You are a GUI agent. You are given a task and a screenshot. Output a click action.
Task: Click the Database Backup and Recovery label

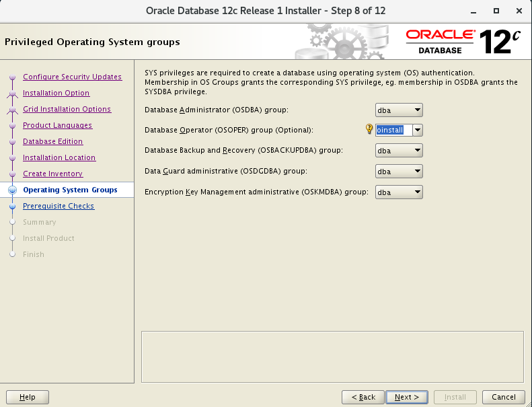tap(243, 150)
